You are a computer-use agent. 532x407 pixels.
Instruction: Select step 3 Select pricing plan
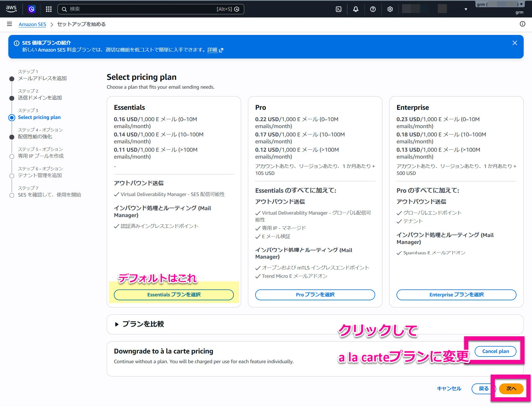coord(39,117)
